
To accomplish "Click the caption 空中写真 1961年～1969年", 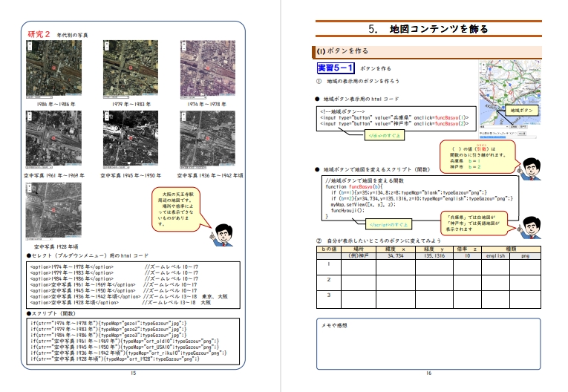I will pos(54,175).
